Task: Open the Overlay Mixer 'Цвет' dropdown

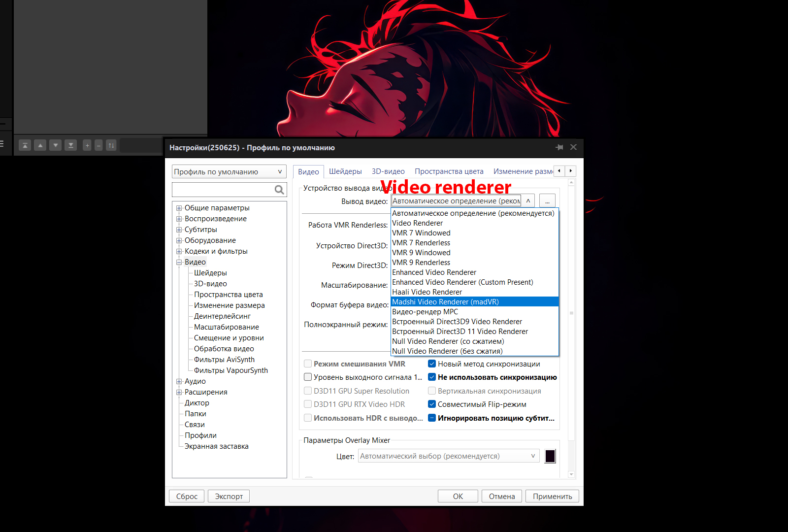Action: pos(449,456)
